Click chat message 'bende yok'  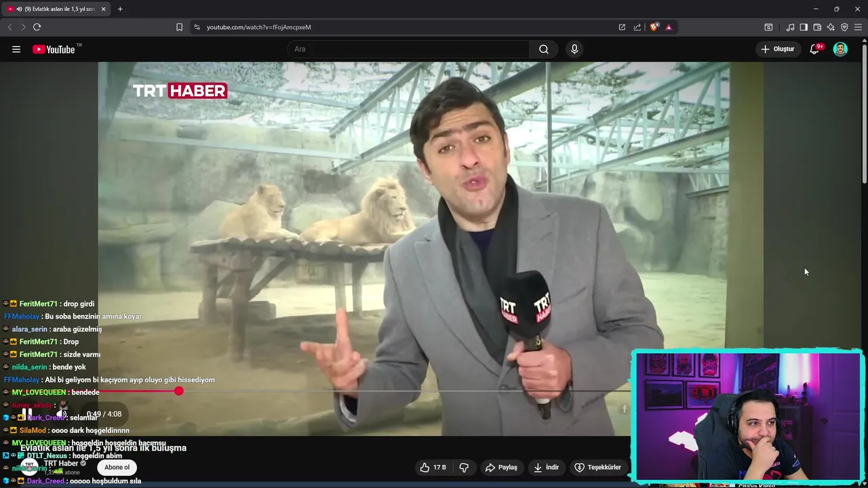(x=69, y=367)
